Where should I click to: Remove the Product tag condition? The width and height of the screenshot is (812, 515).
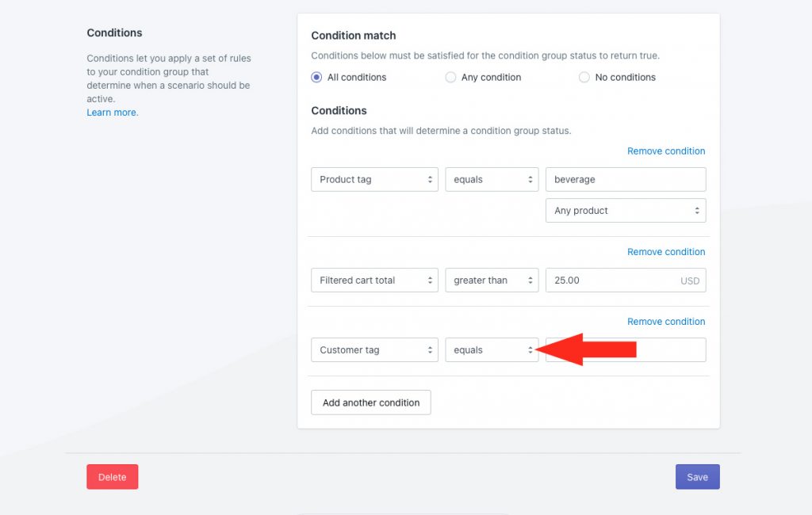pos(666,151)
